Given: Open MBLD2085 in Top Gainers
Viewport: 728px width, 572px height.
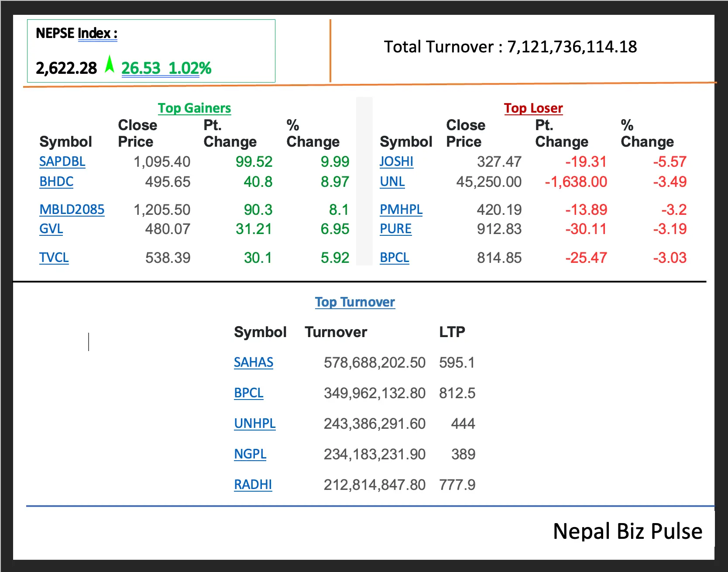Looking at the screenshot, I should point(72,210).
